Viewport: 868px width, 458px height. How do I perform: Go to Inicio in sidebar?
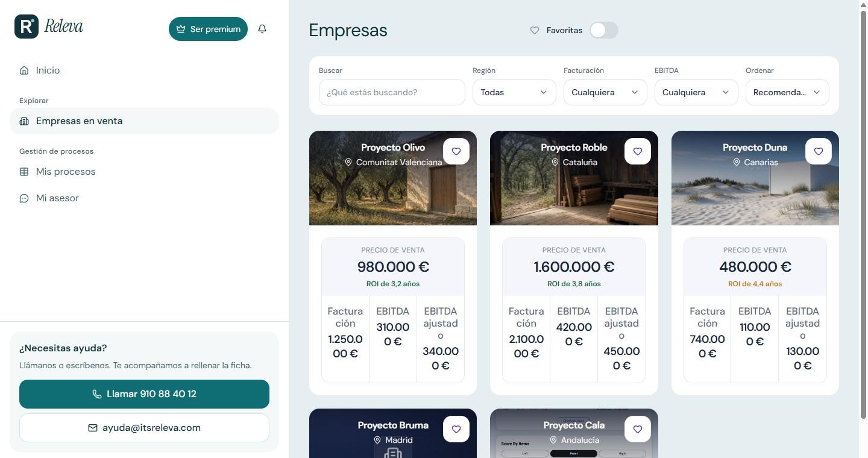click(x=144, y=71)
